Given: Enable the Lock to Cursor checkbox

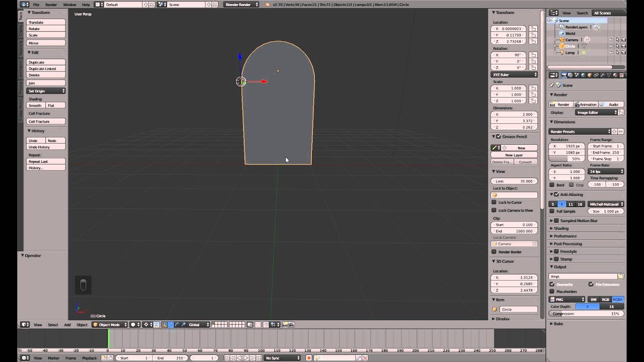Looking at the screenshot, I should pyautogui.click(x=494, y=202).
